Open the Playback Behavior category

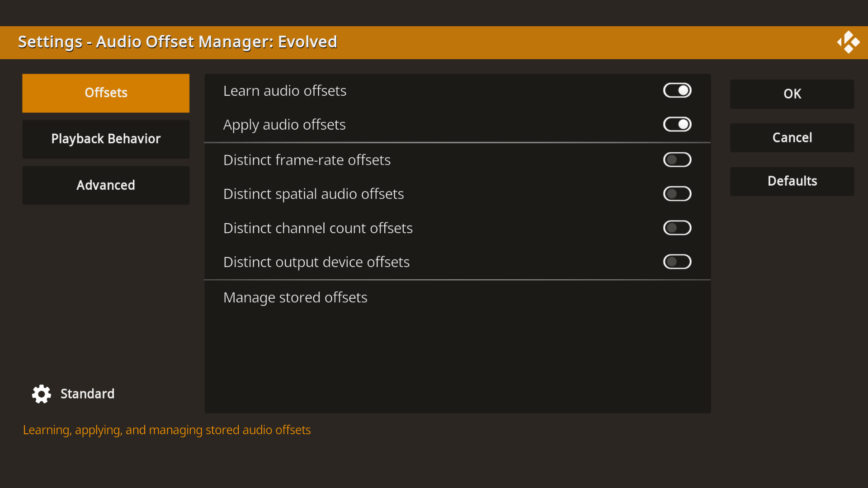106,139
